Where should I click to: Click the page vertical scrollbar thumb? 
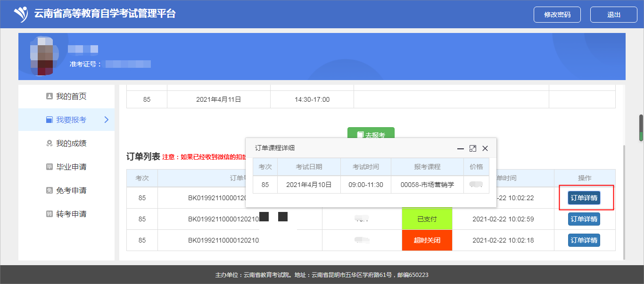pyautogui.click(x=641, y=127)
